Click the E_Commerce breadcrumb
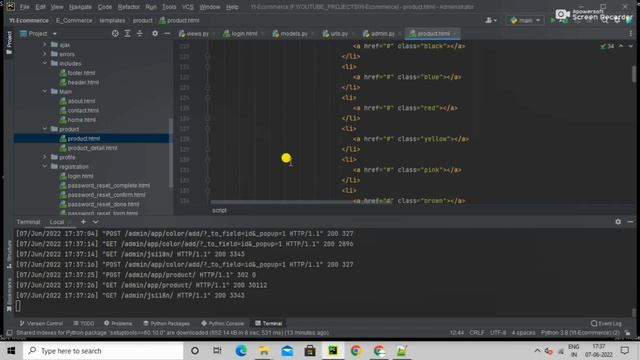 pos(74,20)
